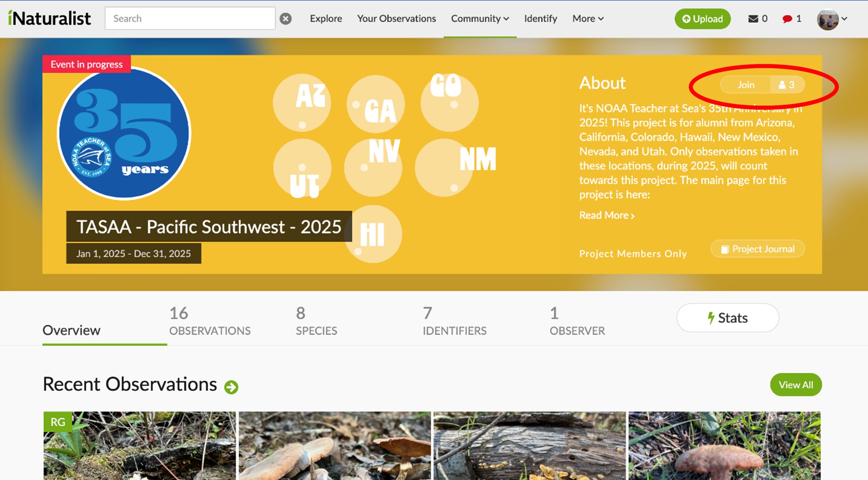Clear the search field with the X icon
Image resolution: width=868 pixels, height=480 pixels.
pos(286,19)
